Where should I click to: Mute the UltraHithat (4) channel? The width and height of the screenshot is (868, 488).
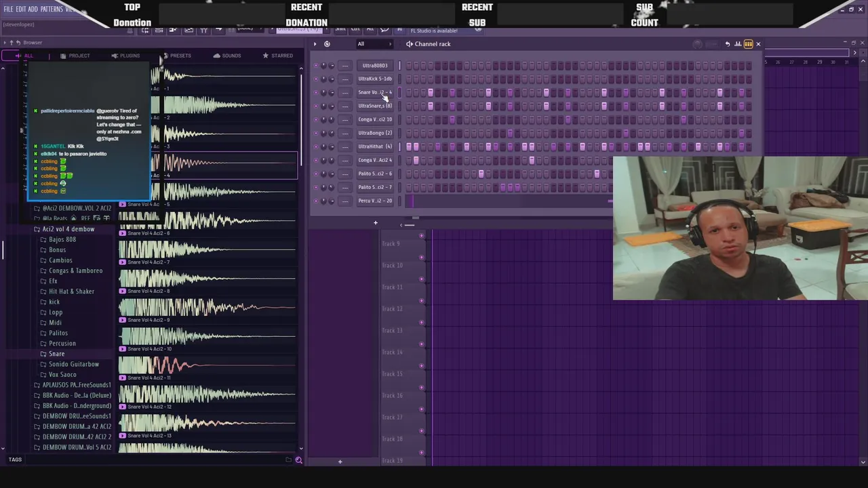tap(315, 147)
